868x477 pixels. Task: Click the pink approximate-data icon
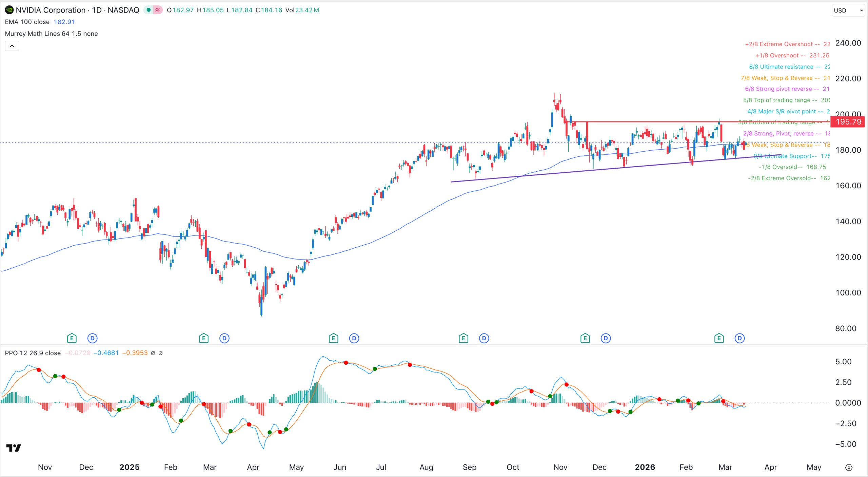pos(158,10)
